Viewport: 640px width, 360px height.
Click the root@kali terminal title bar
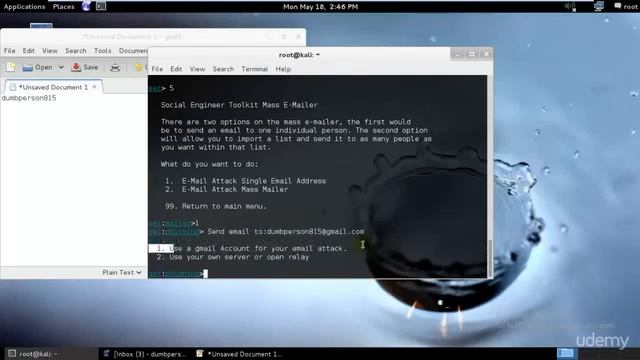pyautogui.click(x=299, y=55)
